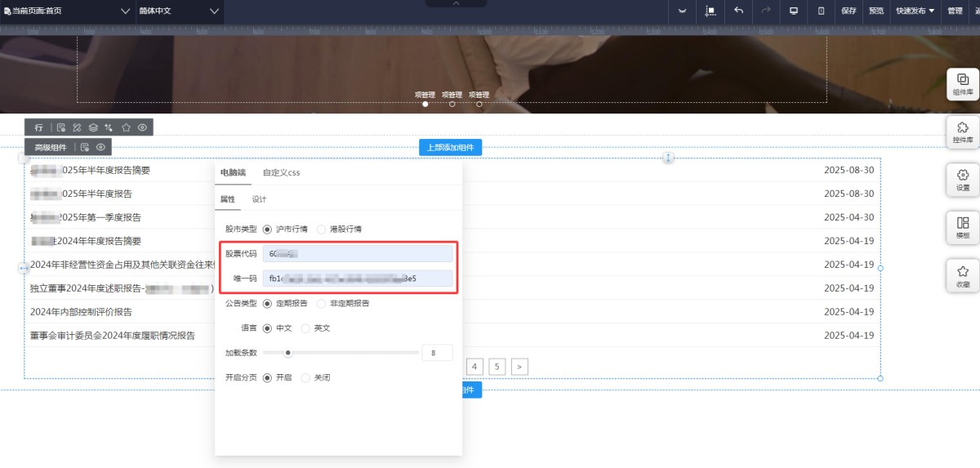This screenshot has width=980, height=468.
Task: Click the 上部添加组件 button
Action: [450, 148]
